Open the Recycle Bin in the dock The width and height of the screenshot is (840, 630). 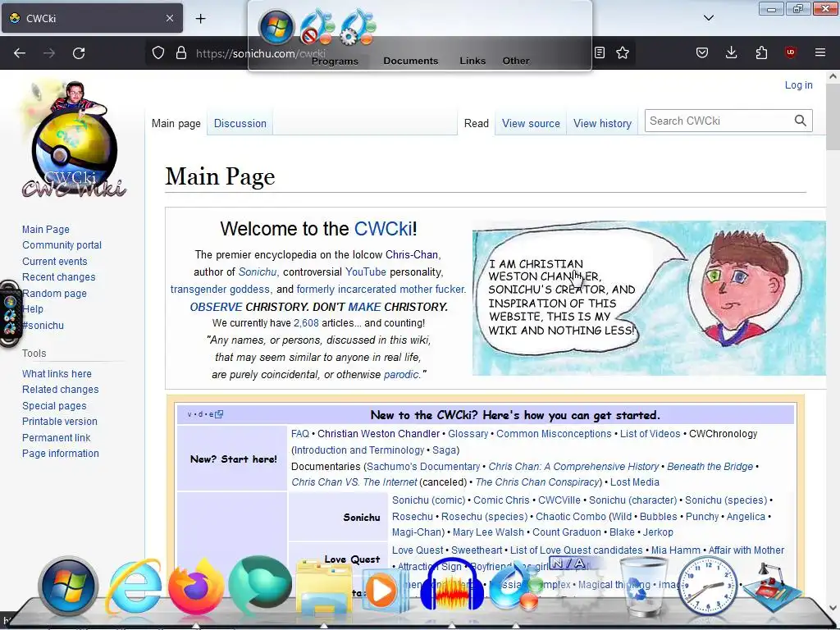[x=643, y=587]
